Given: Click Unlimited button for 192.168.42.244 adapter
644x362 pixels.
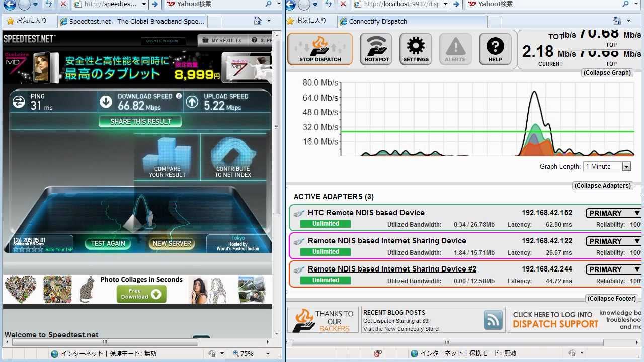Looking at the screenshot, I should click(326, 280).
